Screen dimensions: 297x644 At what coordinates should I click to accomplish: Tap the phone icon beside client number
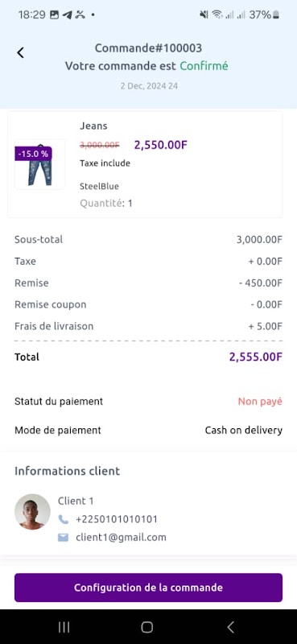tap(63, 519)
